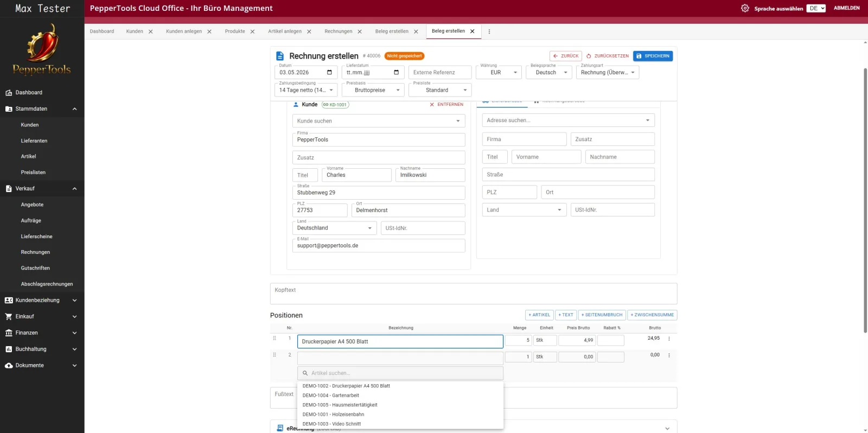Viewport: 868px width, 433px height.
Task: Click Abmelden to log out
Action: [x=846, y=8]
